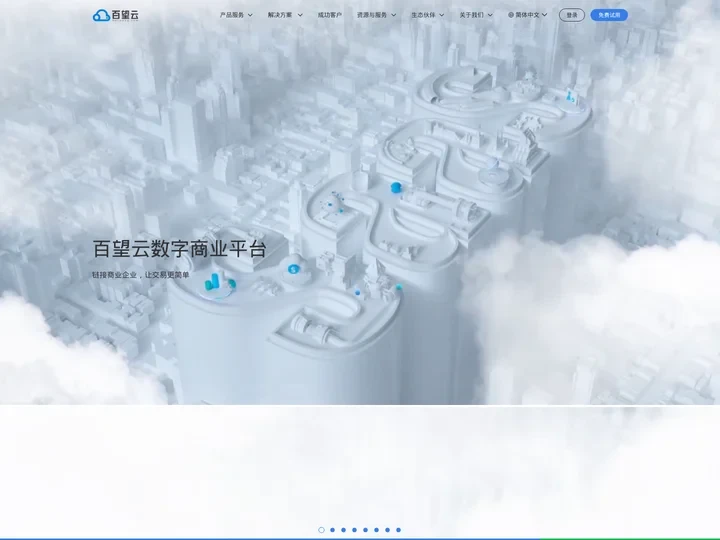Expand the 产品服务 dropdown menu
Screen dimensions: 720x540
pyautogui.click(x=236, y=15)
